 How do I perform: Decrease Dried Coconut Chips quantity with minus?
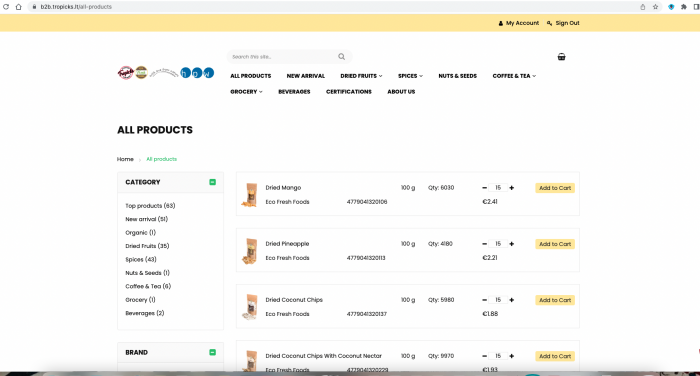click(484, 300)
